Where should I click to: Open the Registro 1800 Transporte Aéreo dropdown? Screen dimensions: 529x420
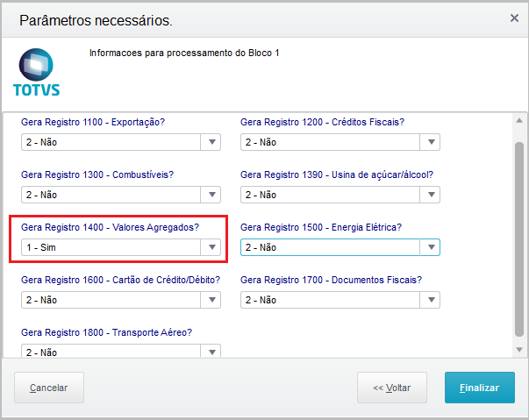click(x=211, y=352)
